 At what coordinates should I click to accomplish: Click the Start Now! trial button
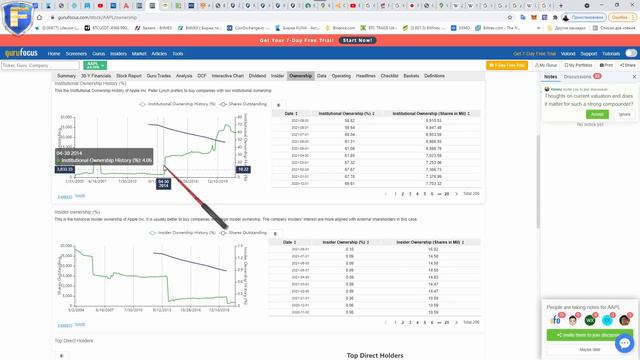[x=358, y=40]
